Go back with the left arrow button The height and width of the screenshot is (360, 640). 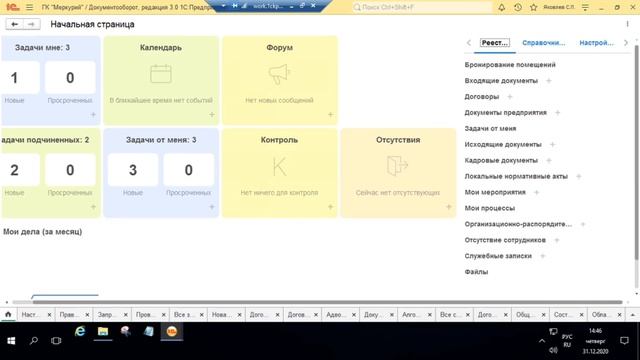[15, 24]
